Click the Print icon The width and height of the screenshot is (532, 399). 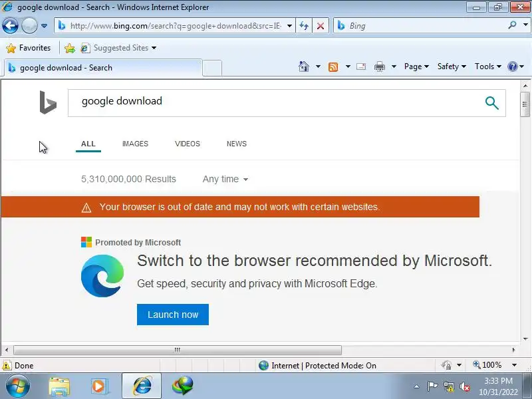pyautogui.click(x=379, y=66)
